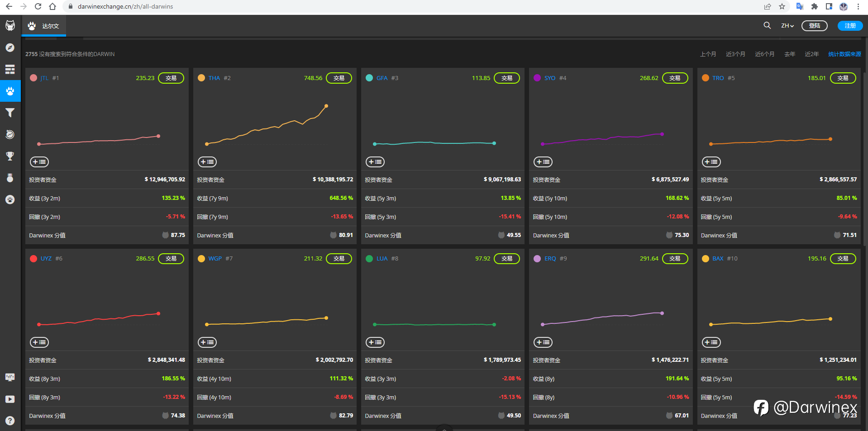Click 交易 button on LUA card
This screenshot has width=868, height=431.
pyautogui.click(x=507, y=259)
